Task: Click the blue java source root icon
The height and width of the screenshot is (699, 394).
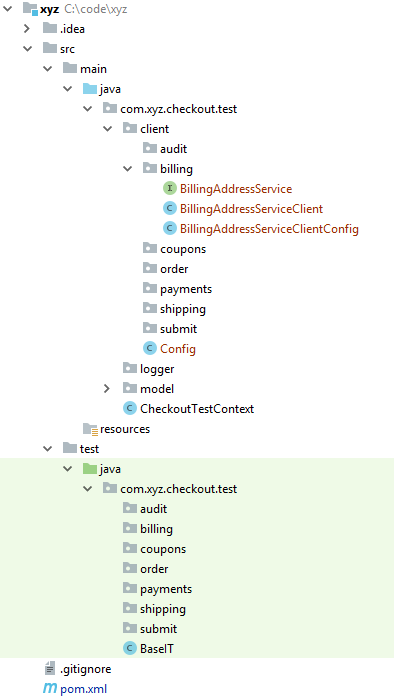Action: pyautogui.click(x=90, y=88)
